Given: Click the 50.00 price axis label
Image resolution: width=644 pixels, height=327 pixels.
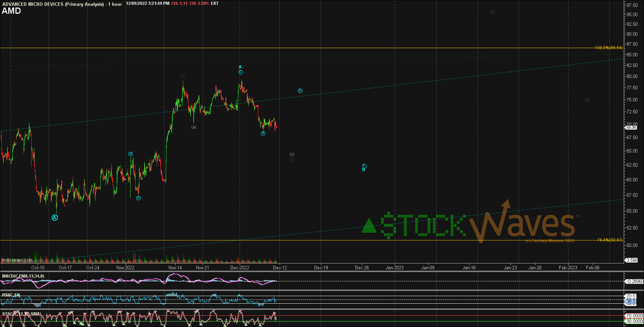Looking at the screenshot, I should point(632,245).
